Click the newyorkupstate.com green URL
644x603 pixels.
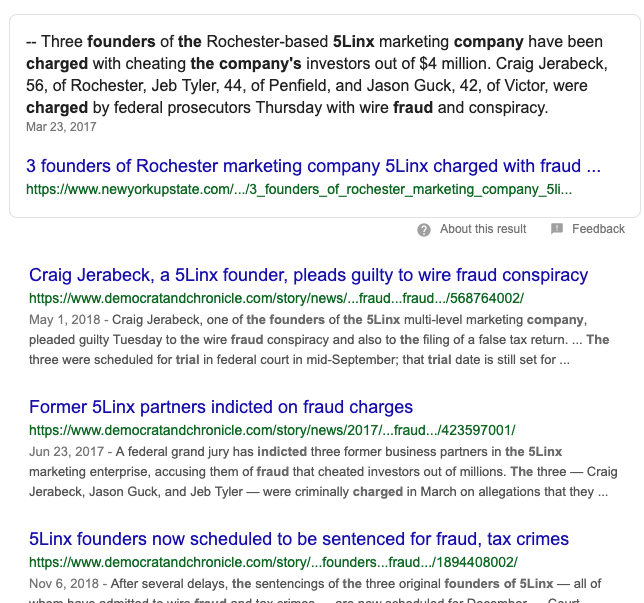299,189
